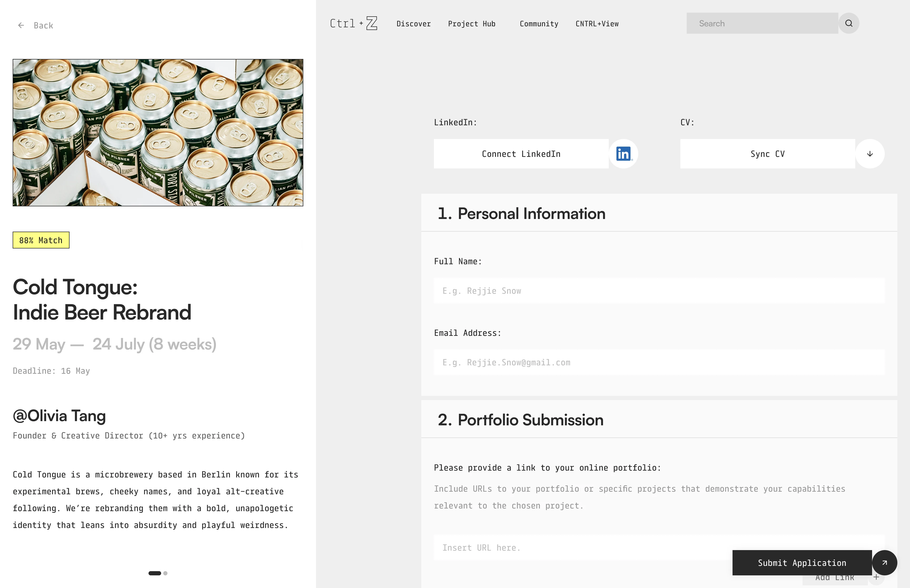Viewport: 910px width, 588px height.
Task: Click the Submit Application button
Action: point(802,562)
